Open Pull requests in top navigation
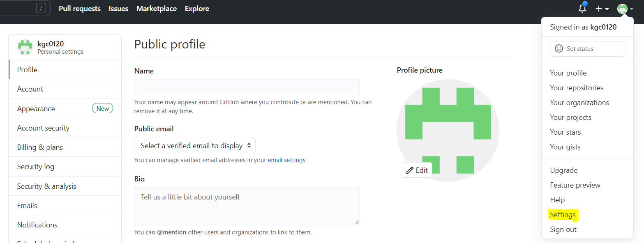 pyautogui.click(x=80, y=9)
